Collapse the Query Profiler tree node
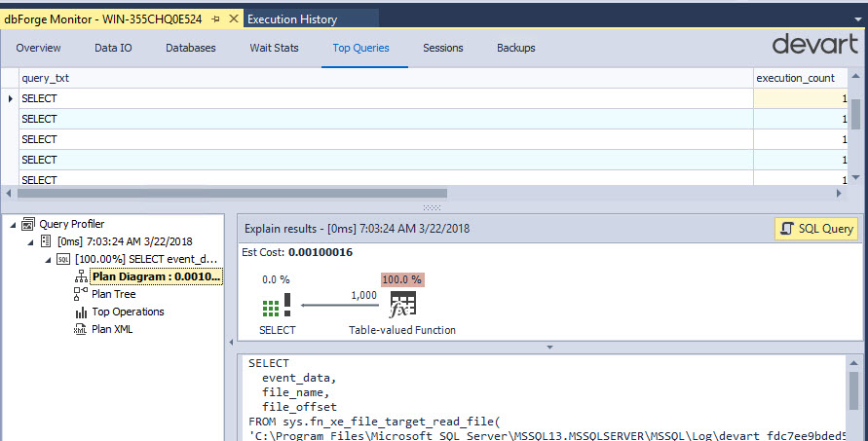The height and width of the screenshot is (441, 868). [x=12, y=224]
